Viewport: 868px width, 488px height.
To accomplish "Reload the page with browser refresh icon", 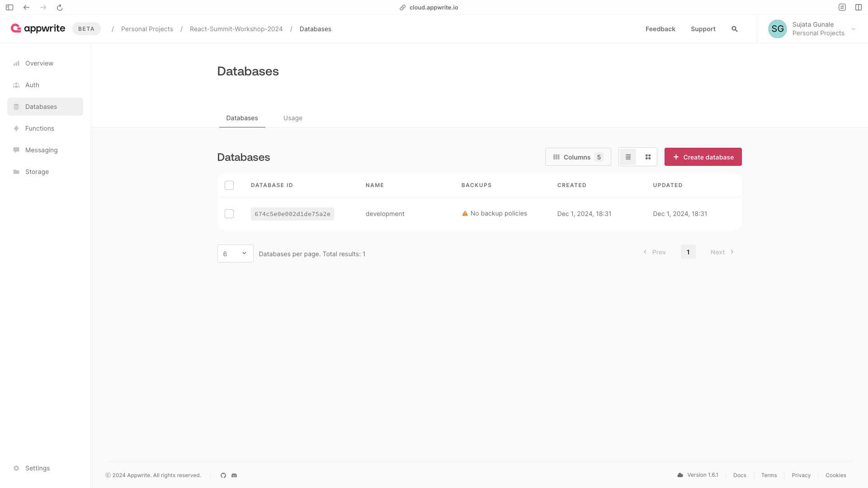I will [x=60, y=7].
